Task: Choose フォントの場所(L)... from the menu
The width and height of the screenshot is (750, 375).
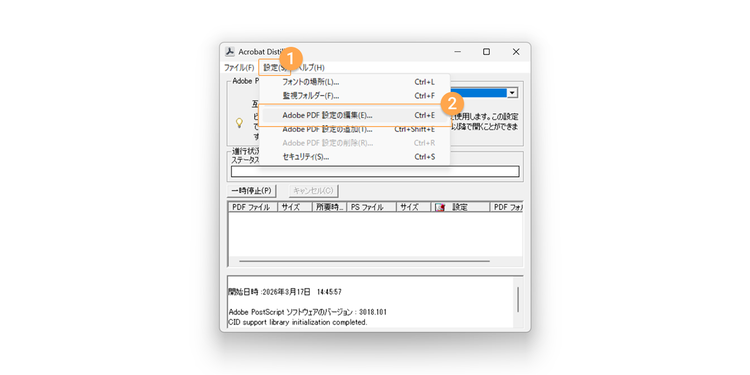Action: [354, 82]
